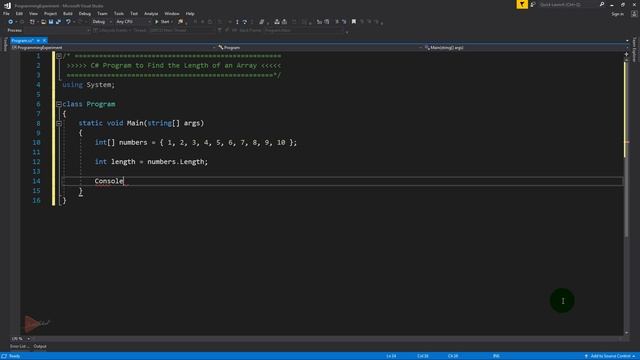Screen dimensions: 640x360
Task: Click the yellow notifications flag icon
Action: (x=522, y=4)
